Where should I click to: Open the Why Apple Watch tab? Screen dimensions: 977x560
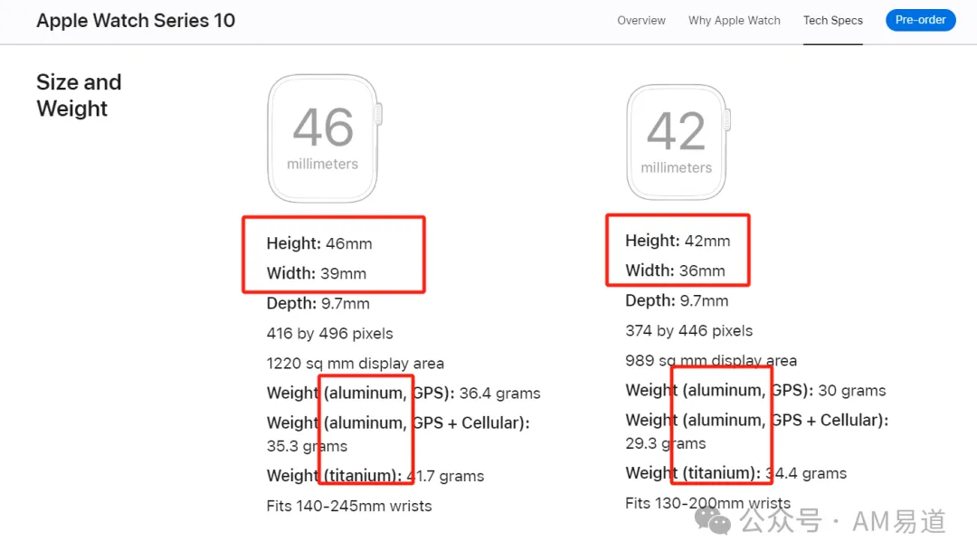click(734, 21)
